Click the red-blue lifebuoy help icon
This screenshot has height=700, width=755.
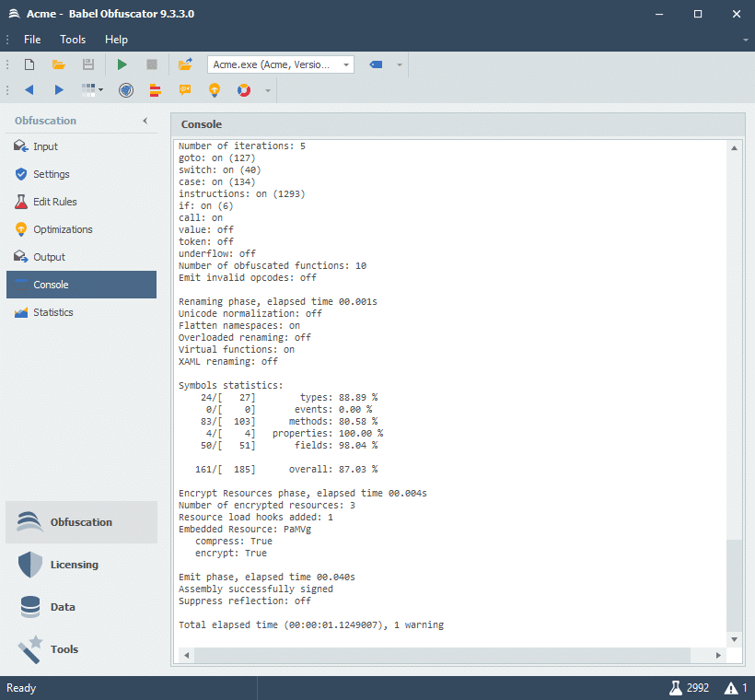click(244, 90)
